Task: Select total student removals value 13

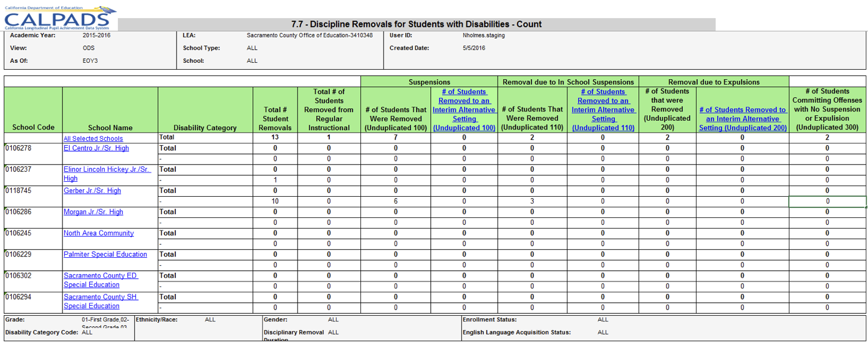Action: pos(275,137)
